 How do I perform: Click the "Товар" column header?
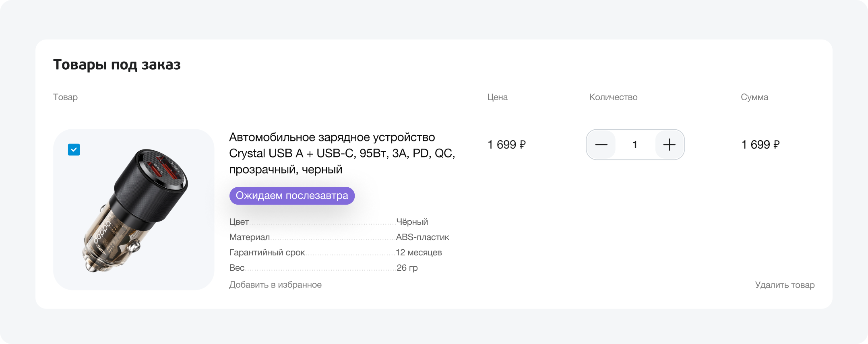[x=65, y=97]
